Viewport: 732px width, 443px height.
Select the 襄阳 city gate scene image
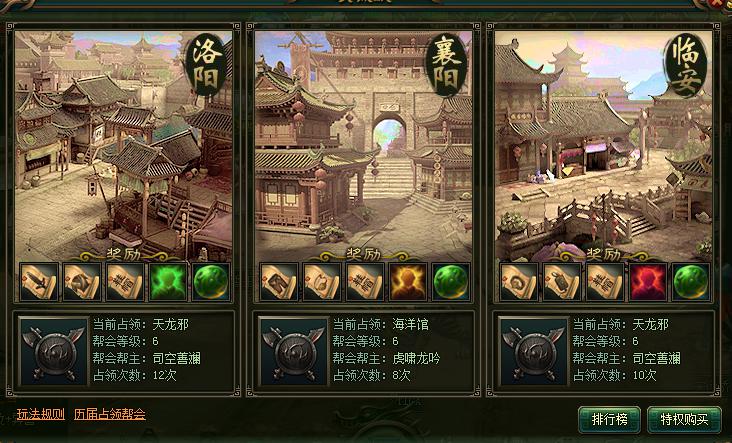(363, 146)
